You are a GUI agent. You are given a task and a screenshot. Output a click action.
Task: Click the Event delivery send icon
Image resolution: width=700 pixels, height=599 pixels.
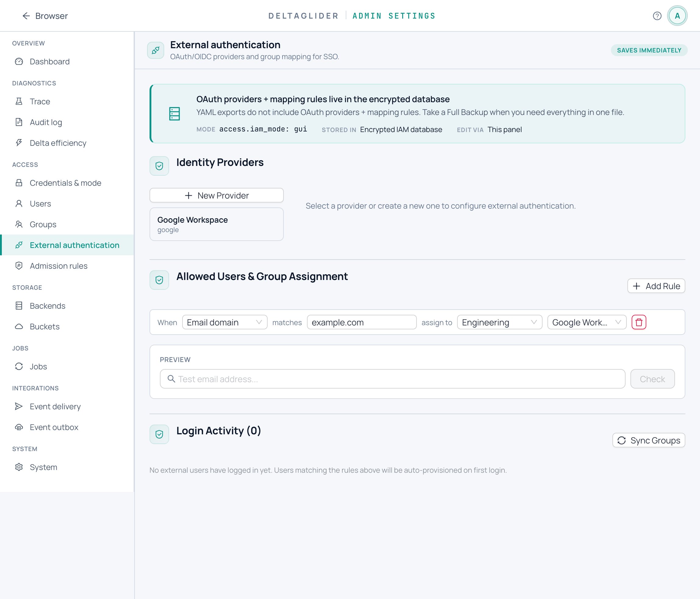point(19,406)
